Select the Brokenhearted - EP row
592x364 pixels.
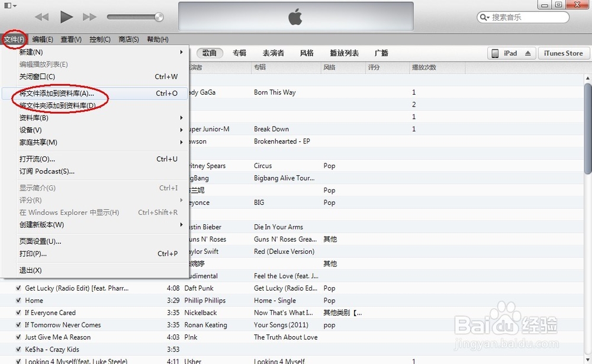pos(282,141)
